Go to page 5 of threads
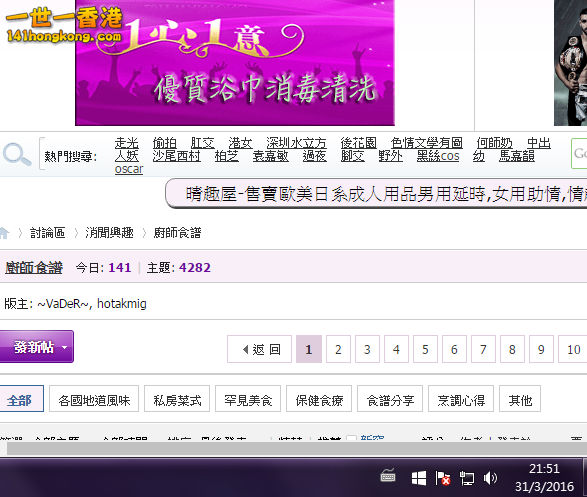Image resolution: width=587 pixels, height=497 pixels. 425,350
